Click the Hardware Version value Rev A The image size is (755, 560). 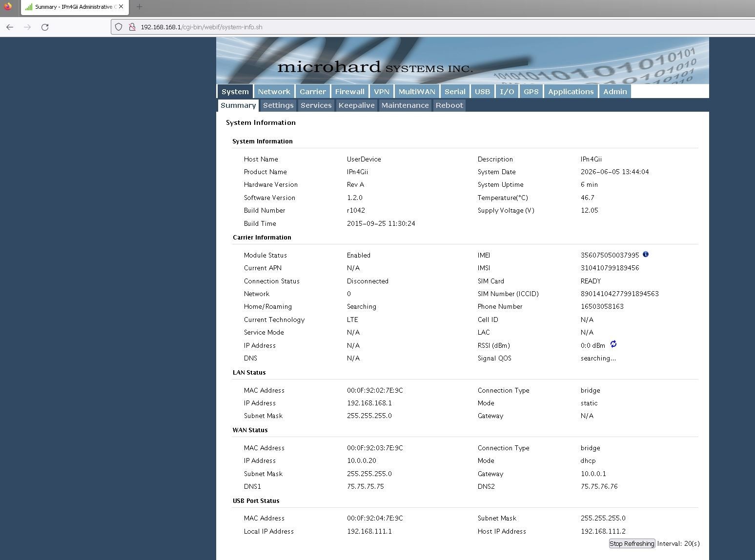click(x=355, y=184)
